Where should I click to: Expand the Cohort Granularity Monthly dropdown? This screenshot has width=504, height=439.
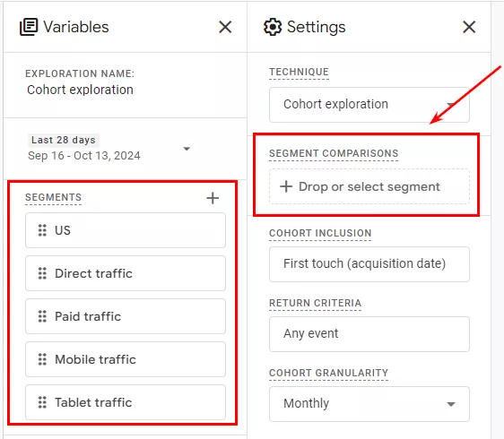pyautogui.click(x=369, y=404)
